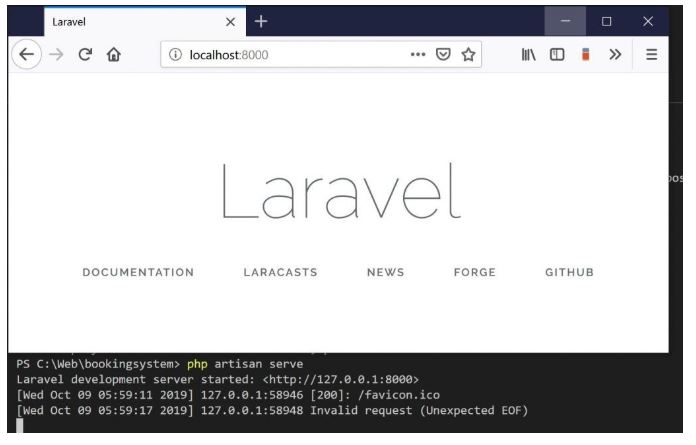Click the orange extension icon in toolbar
Image resolution: width=696 pixels, height=445 pixels.
click(585, 55)
